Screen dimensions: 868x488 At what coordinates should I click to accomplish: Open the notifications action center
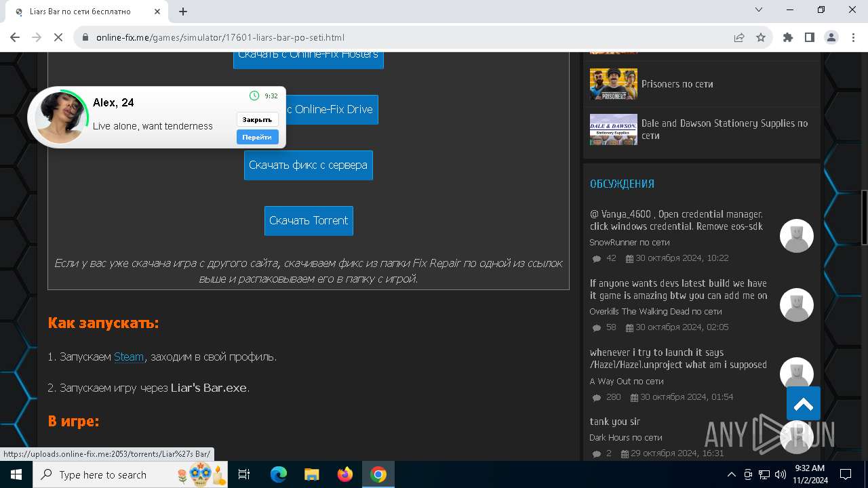click(x=846, y=474)
